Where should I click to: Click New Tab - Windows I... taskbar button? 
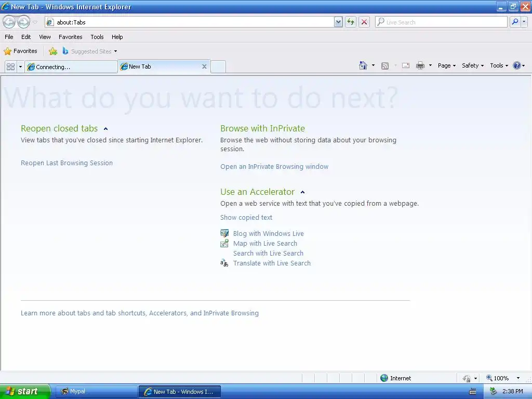pos(180,392)
